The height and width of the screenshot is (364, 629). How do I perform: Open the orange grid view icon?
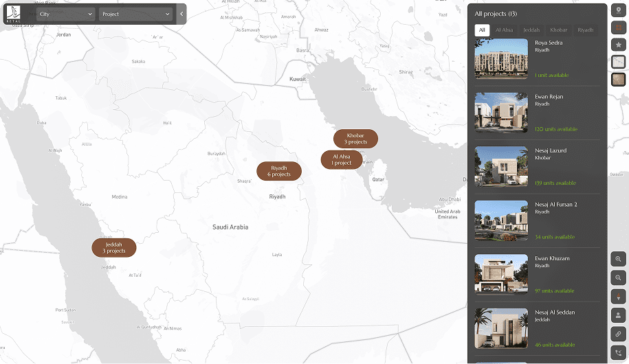[x=619, y=28]
